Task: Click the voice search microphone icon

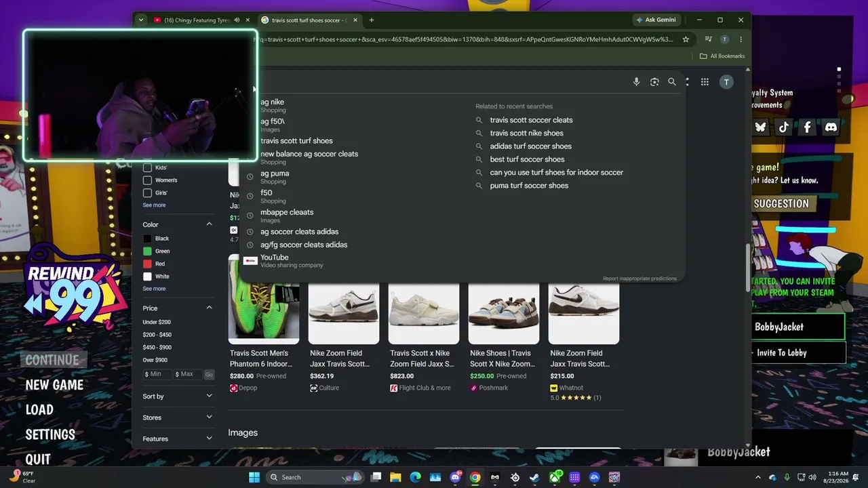Action: (636, 82)
